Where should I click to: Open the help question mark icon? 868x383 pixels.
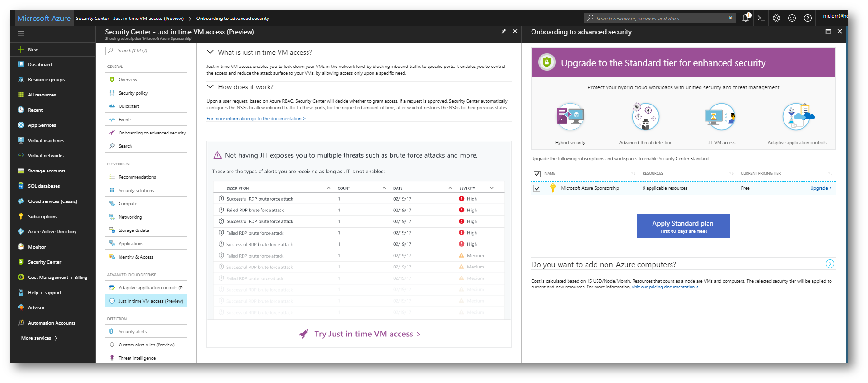coord(808,18)
